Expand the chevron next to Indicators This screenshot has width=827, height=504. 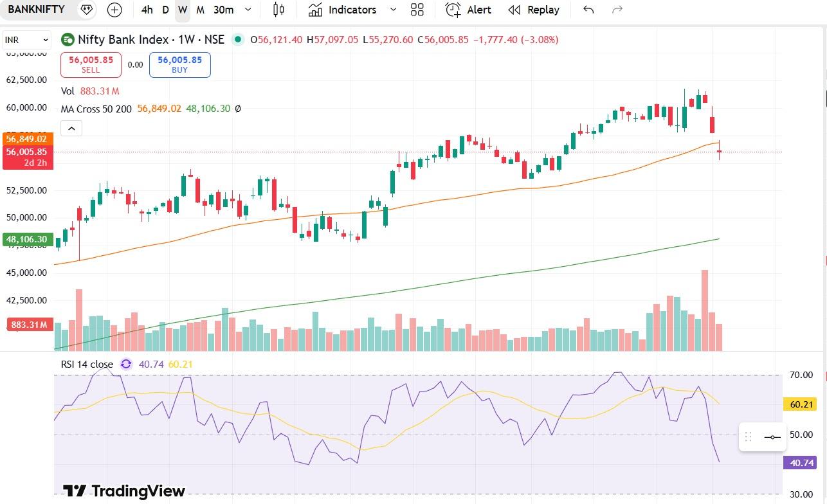pos(393,10)
